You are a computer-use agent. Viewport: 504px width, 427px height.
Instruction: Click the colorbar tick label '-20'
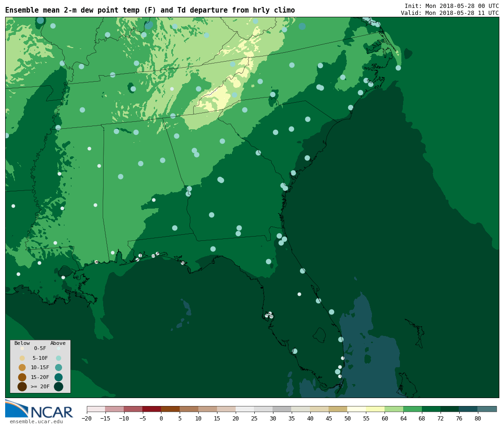coord(86,419)
